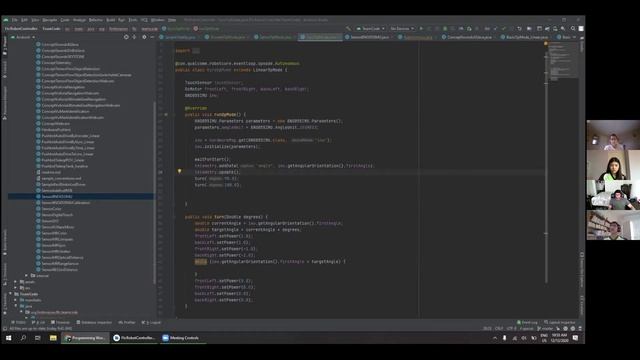
Task: Expand the internal folder in project tree
Action: [x=27, y=276]
